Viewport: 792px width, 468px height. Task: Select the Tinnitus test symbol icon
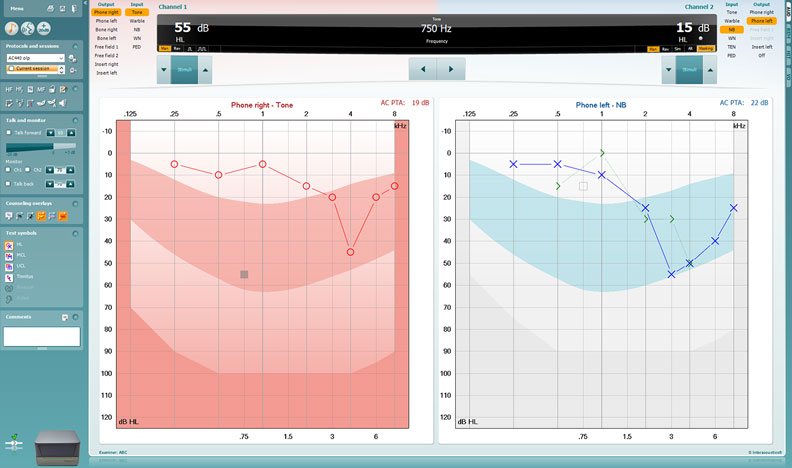coord(9,275)
